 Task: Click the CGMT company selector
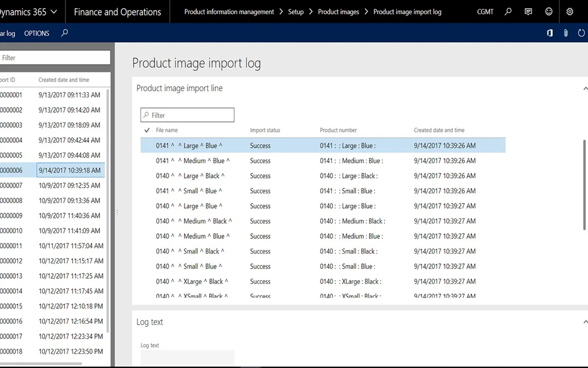tap(485, 12)
